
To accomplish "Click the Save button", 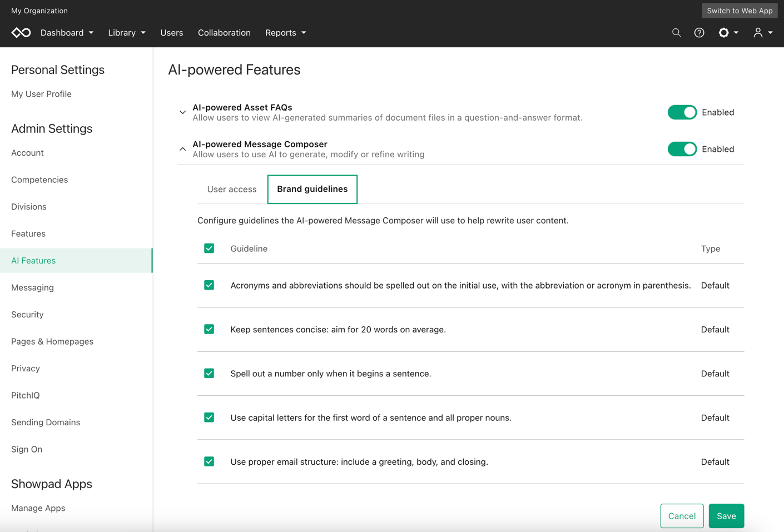I will click(x=726, y=516).
